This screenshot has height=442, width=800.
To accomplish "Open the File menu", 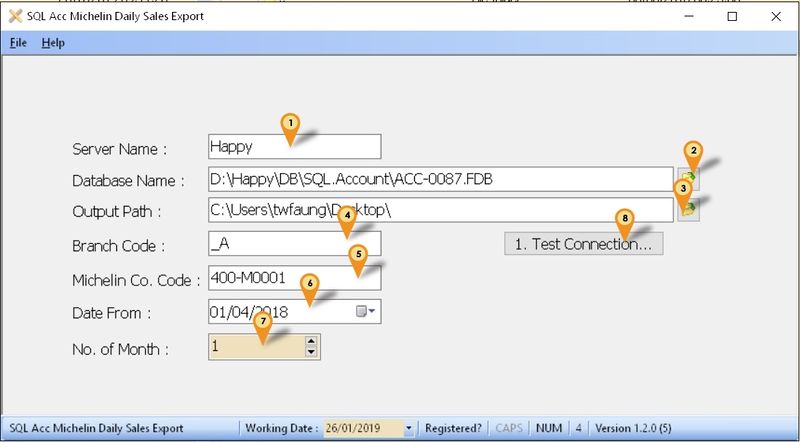I will tap(18, 43).
